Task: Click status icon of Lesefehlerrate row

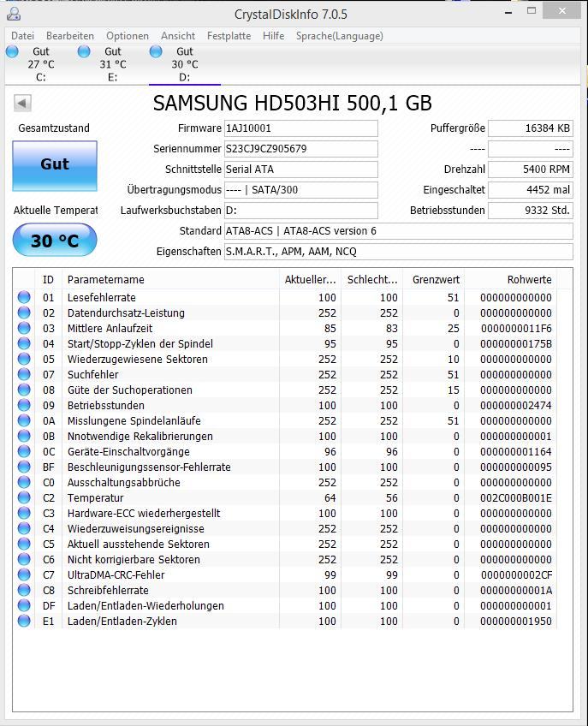Action: coord(24,297)
